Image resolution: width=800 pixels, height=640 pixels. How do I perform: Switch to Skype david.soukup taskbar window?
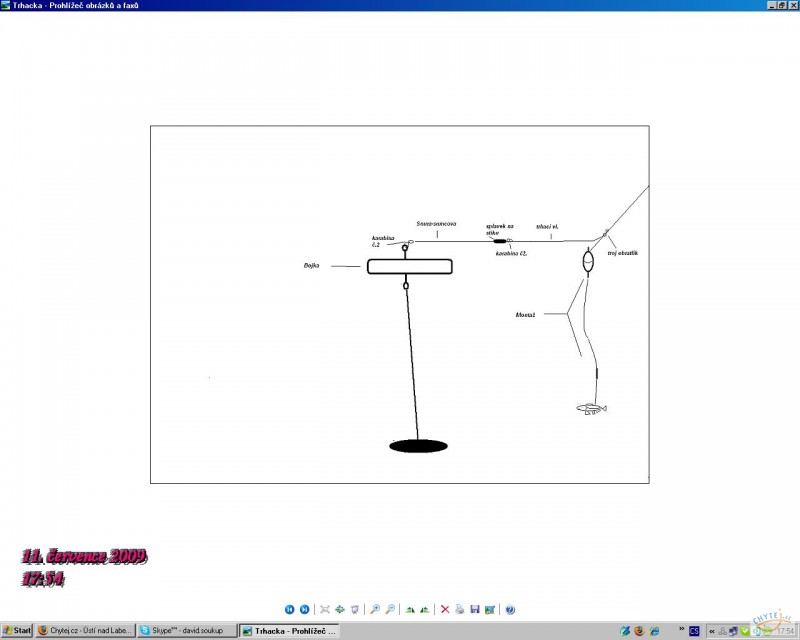pyautogui.click(x=188, y=631)
